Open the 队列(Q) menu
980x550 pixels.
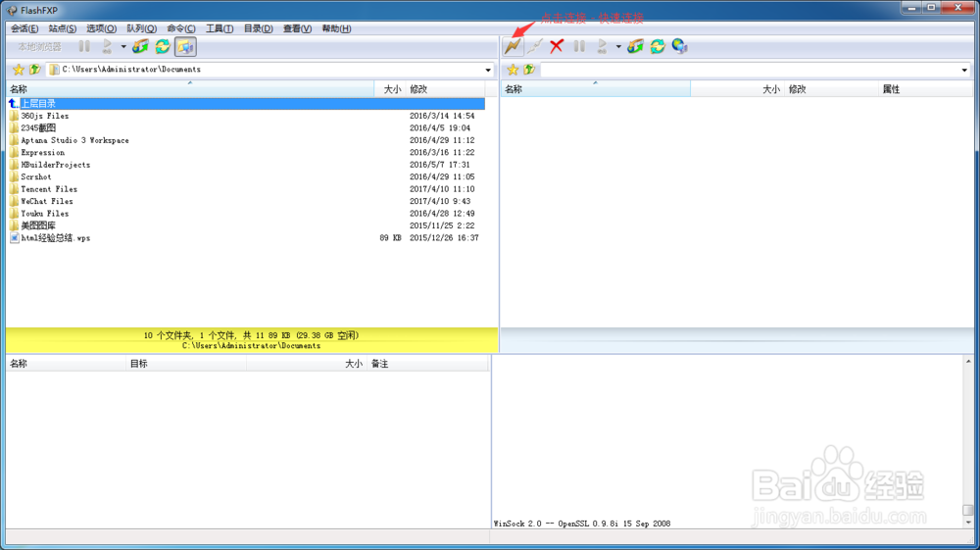click(142, 28)
